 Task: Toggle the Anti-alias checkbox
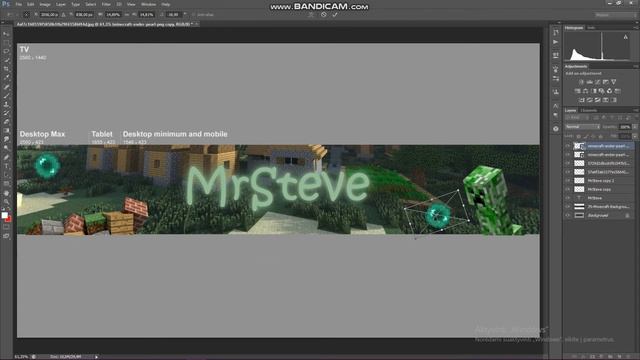[193, 15]
